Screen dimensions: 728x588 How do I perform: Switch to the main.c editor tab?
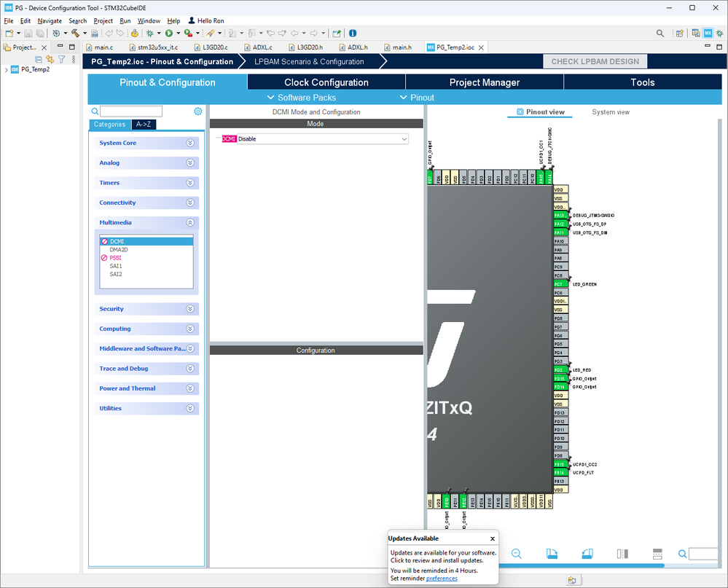tap(99, 47)
